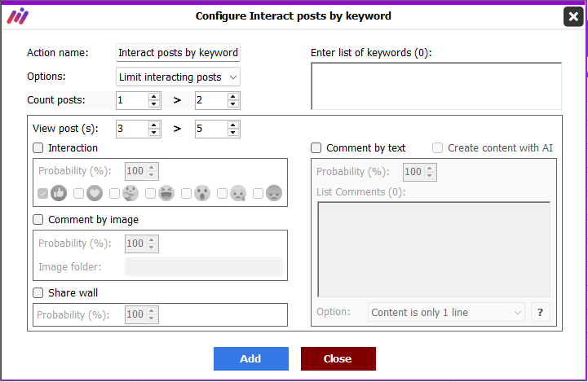Enable the Share wall checkbox
Screen dimensions: 588x382
pos(38,293)
